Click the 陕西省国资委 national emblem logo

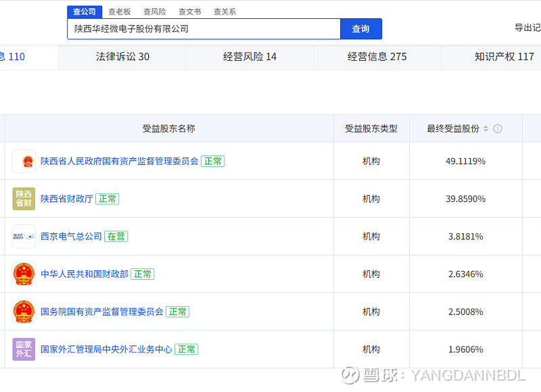point(24,161)
